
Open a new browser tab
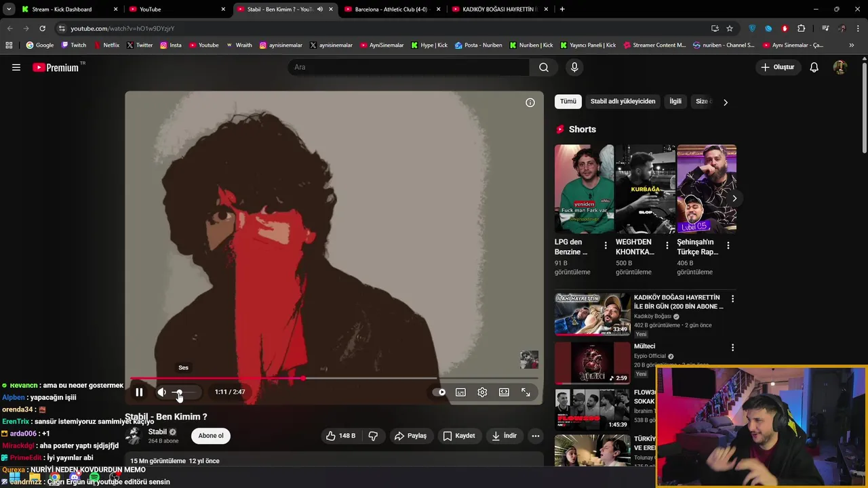562,9
